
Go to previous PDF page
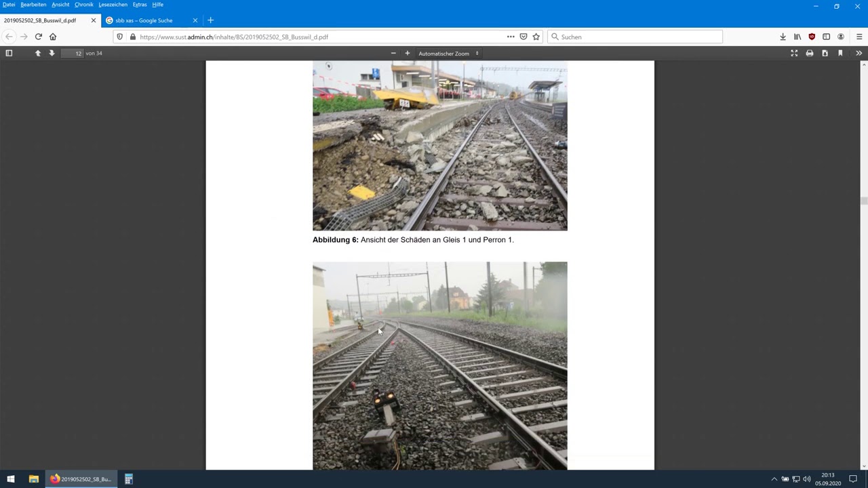pos(37,53)
